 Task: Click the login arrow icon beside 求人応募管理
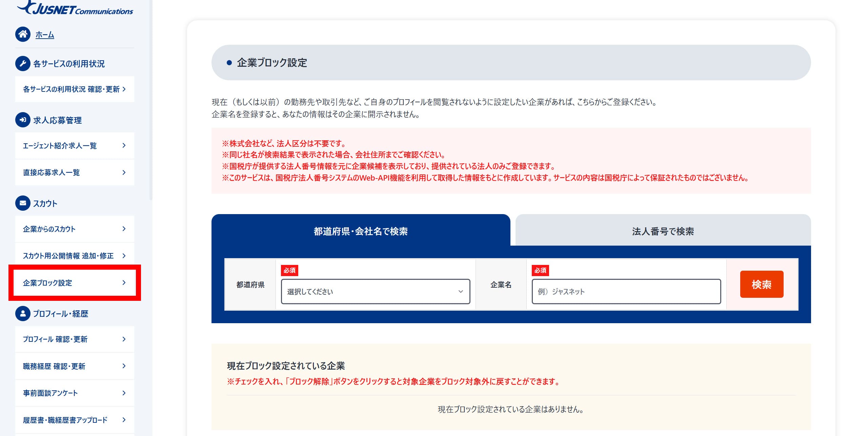click(23, 120)
